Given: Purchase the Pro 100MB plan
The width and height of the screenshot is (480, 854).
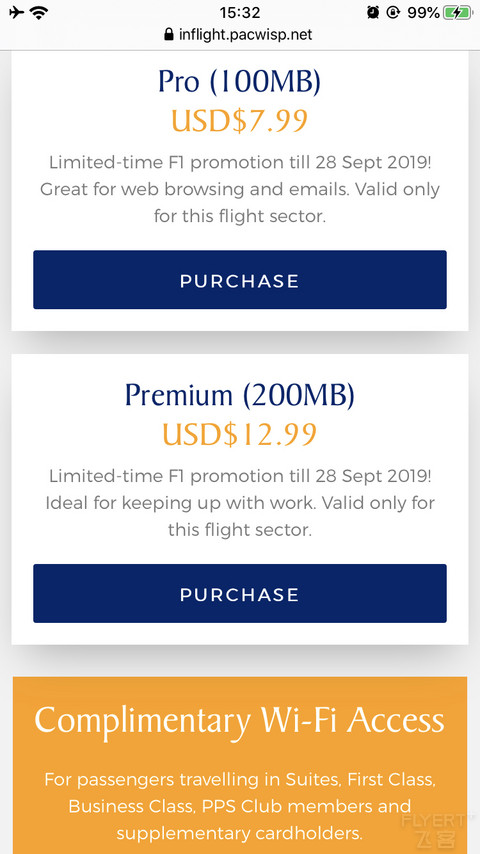Looking at the screenshot, I should click(240, 280).
